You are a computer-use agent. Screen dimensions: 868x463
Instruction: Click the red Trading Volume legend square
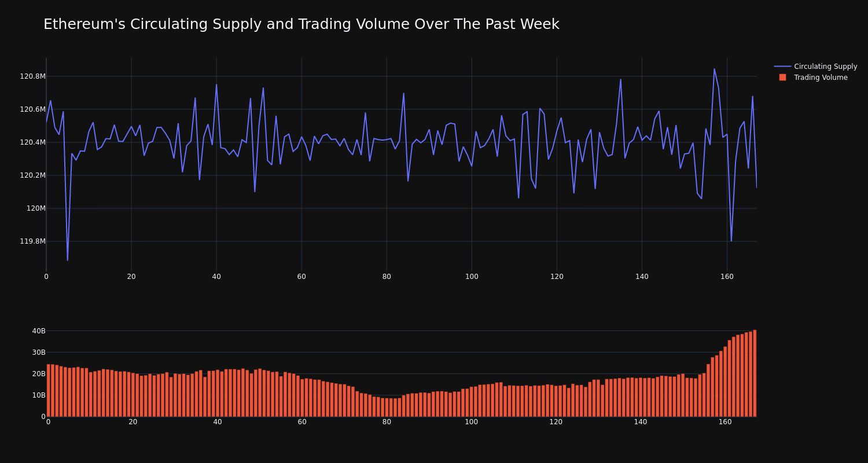pyautogui.click(x=782, y=78)
